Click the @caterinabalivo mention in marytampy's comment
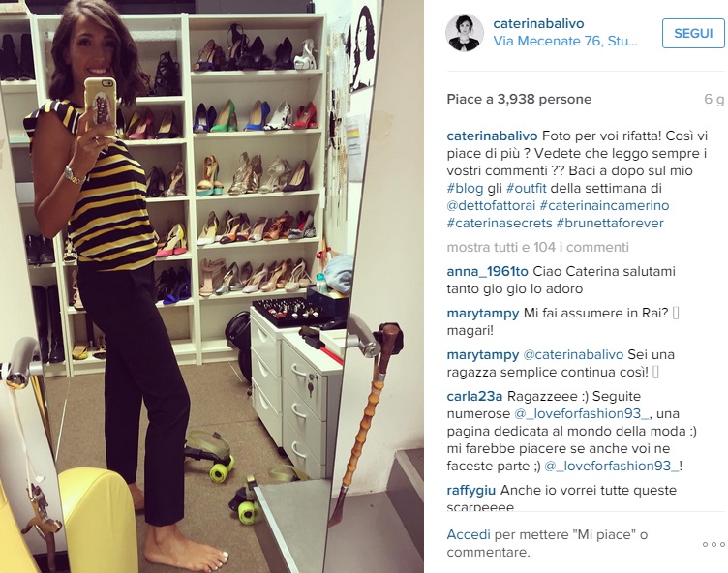The height and width of the screenshot is (573, 728). [x=573, y=355]
